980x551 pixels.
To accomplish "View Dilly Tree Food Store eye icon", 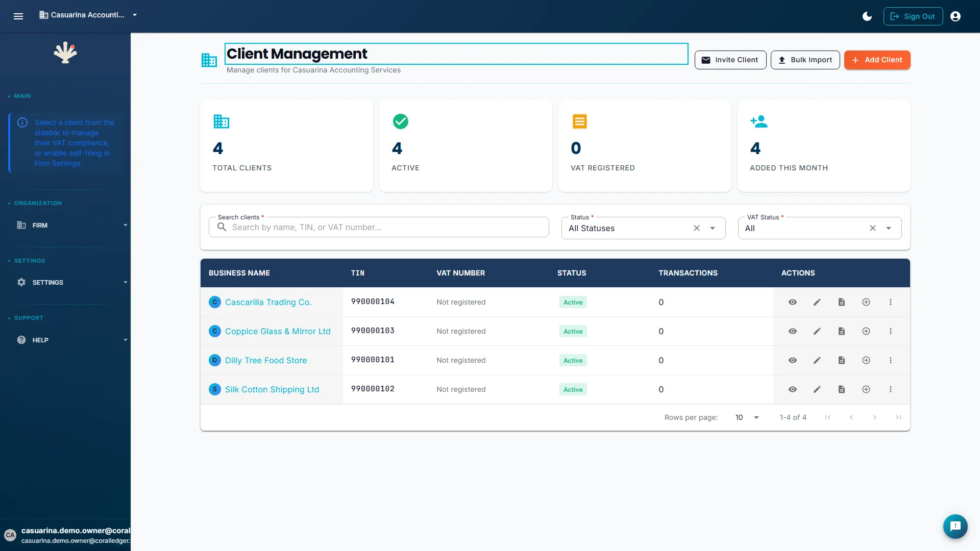I will [x=793, y=360].
